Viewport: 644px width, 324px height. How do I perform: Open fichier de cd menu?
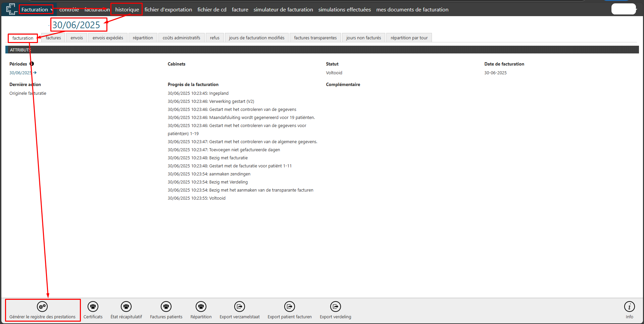pos(212,9)
